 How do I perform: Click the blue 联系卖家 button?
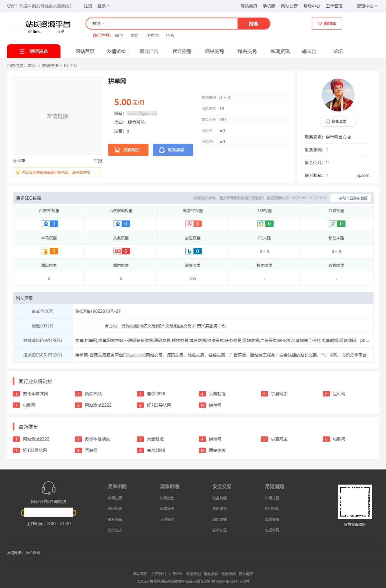point(173,150)
